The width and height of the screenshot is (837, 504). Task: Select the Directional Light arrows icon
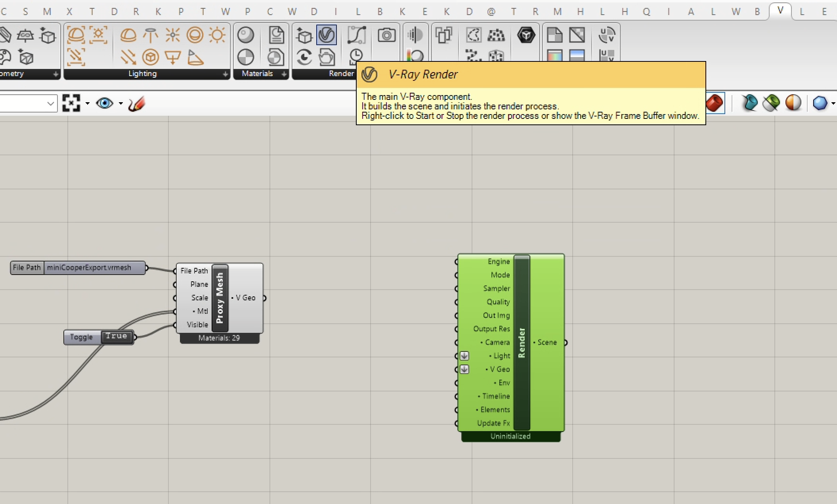pos(128,57)
